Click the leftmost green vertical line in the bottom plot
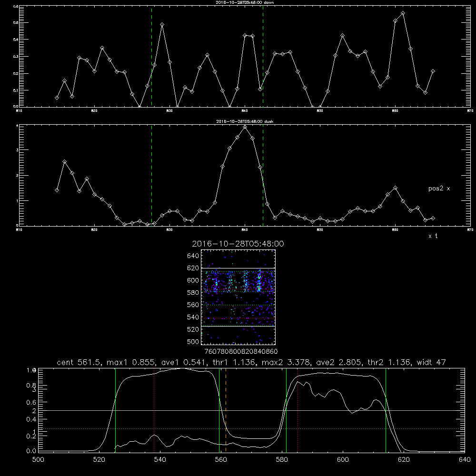 coord(115,410)
